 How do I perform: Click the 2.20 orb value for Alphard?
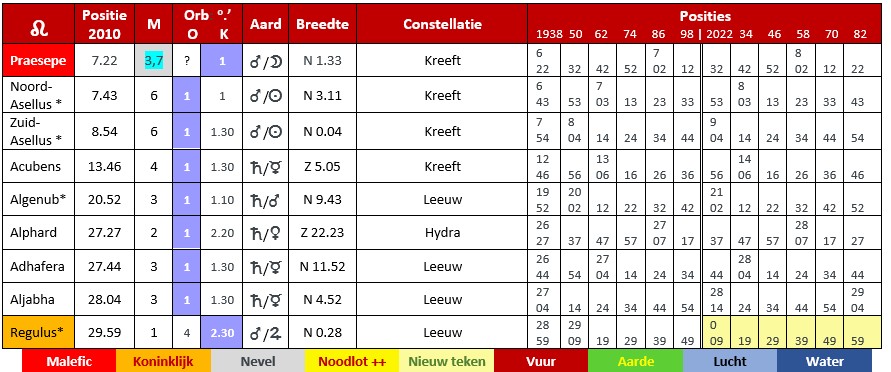click(x=222, y=233)
